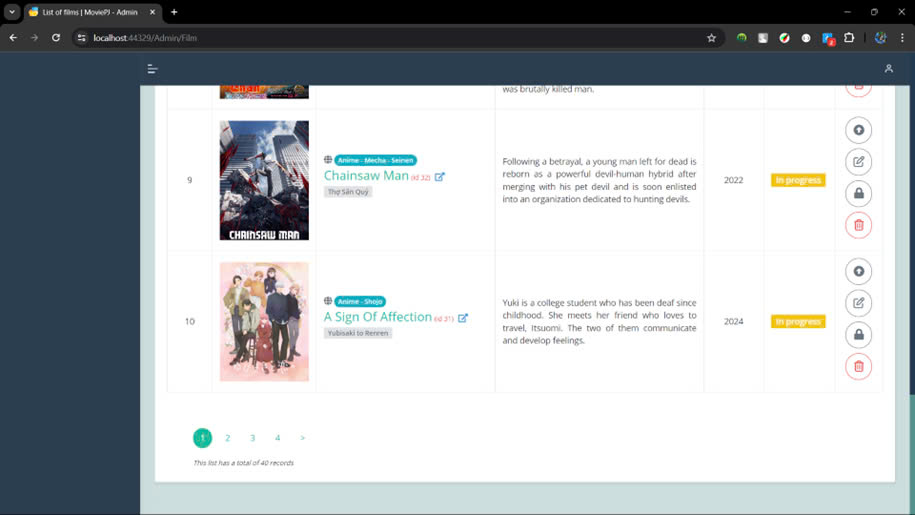
Task: Delete the Chainsaw Man film entry
Action: click(x=858, y=225)
